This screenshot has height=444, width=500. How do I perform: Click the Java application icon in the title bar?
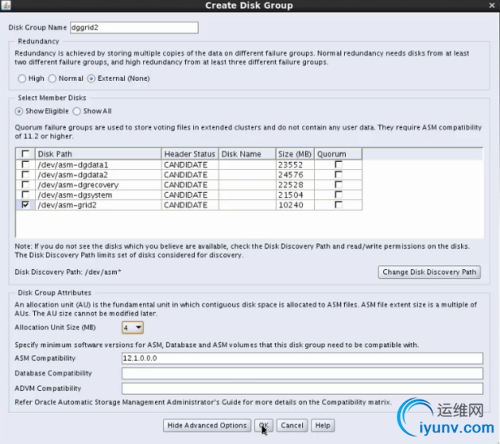6,5
